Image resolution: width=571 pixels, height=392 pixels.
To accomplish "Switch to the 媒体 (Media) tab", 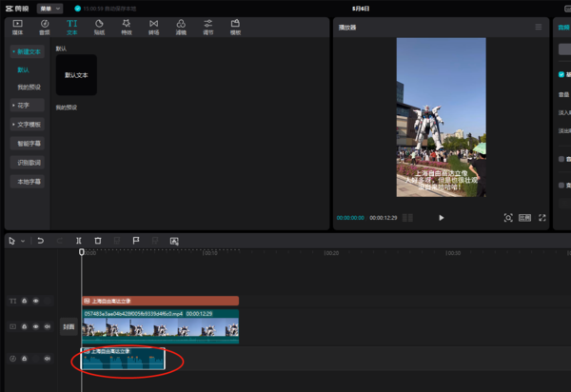I will (x=17, y=26).
